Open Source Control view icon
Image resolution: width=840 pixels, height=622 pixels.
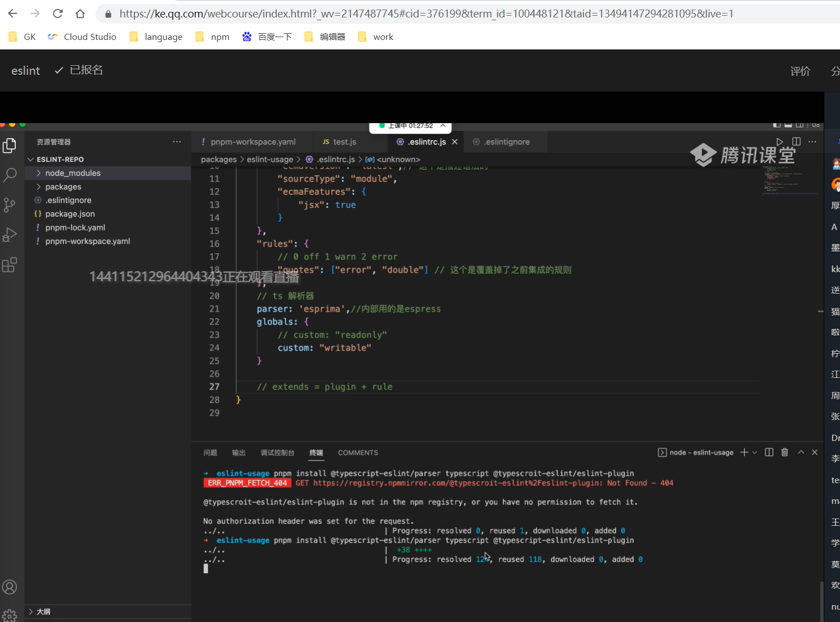click(x=10, y=205)
